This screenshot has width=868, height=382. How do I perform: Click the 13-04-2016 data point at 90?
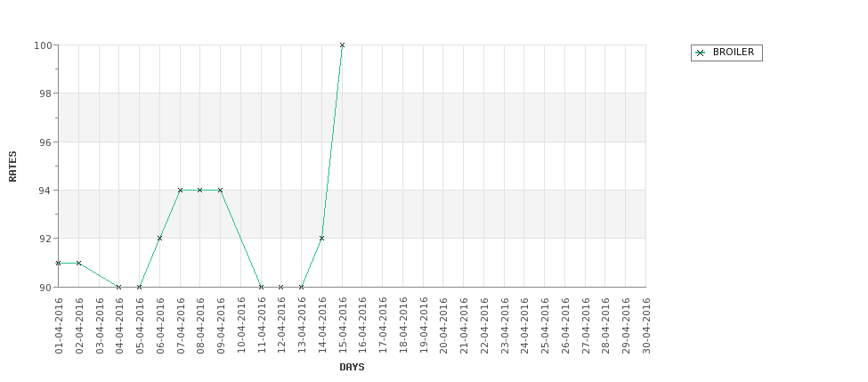(x=301, y=287)
